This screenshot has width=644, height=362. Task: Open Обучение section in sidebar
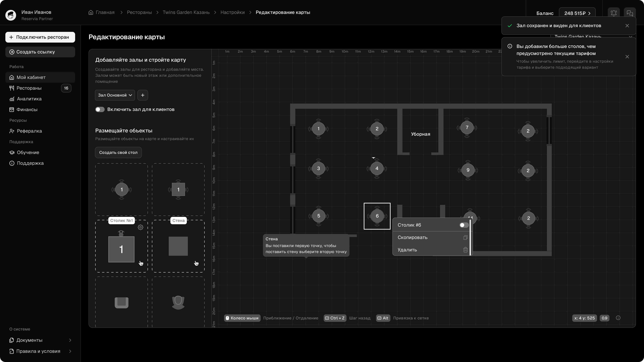[x=28, y=152]
